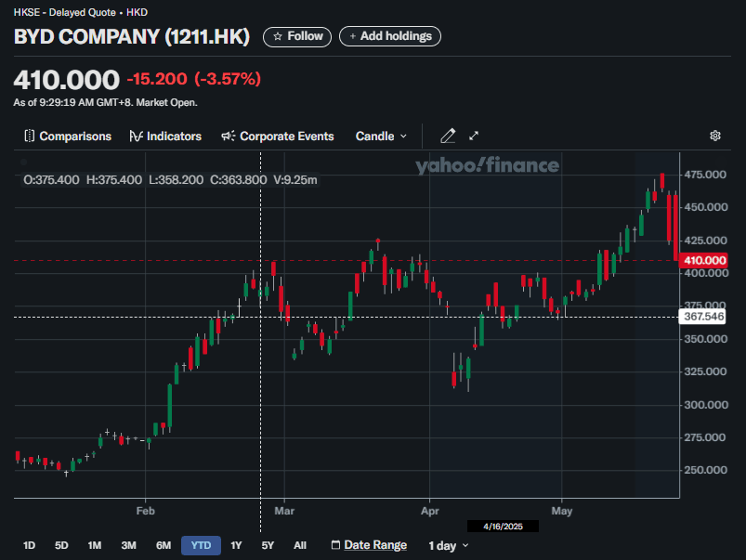
Task: Click the Corporate Events megaphone icon
Action: (229, 137)
